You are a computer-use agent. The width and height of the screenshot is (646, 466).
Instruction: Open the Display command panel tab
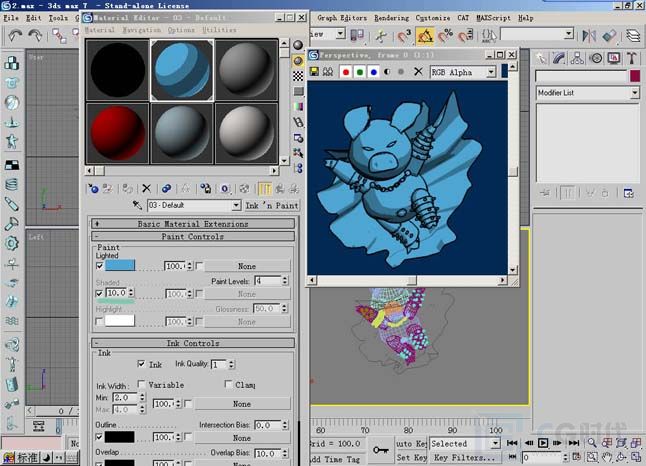[x=614, y=59]
